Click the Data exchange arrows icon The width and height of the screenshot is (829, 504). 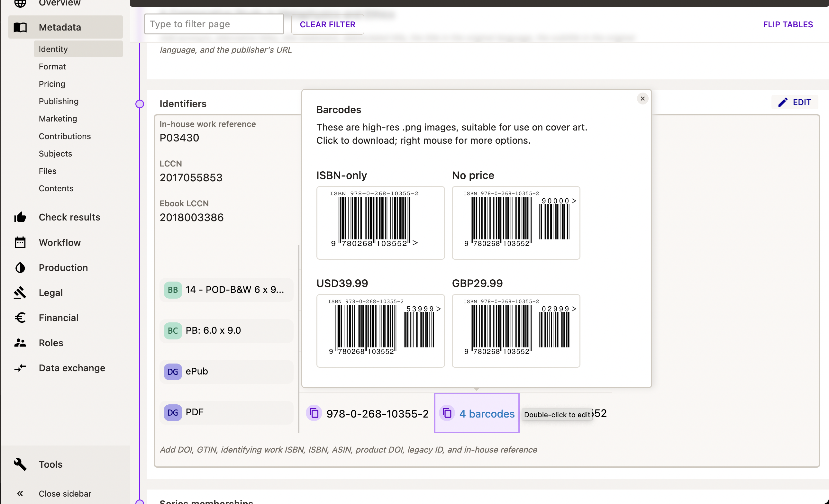pyautogui.click(x=20, y=368)
